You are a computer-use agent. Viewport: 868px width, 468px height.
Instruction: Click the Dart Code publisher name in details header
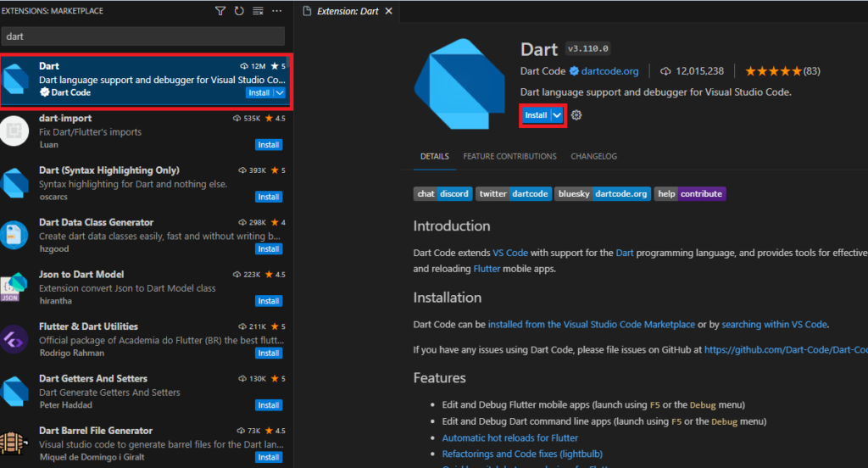click(x=542, y=71)
